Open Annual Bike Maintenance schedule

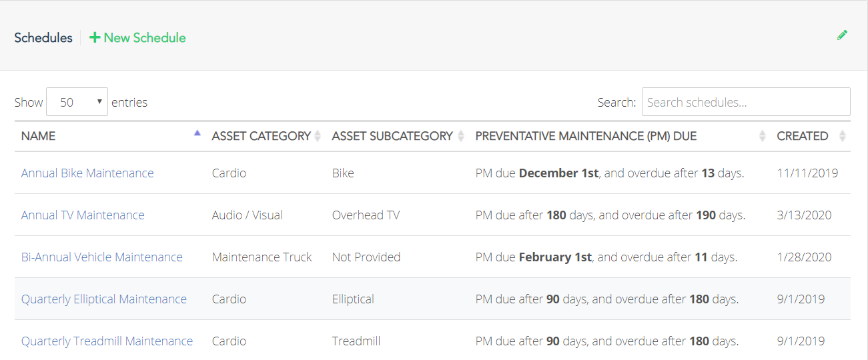tap(87, 173)
